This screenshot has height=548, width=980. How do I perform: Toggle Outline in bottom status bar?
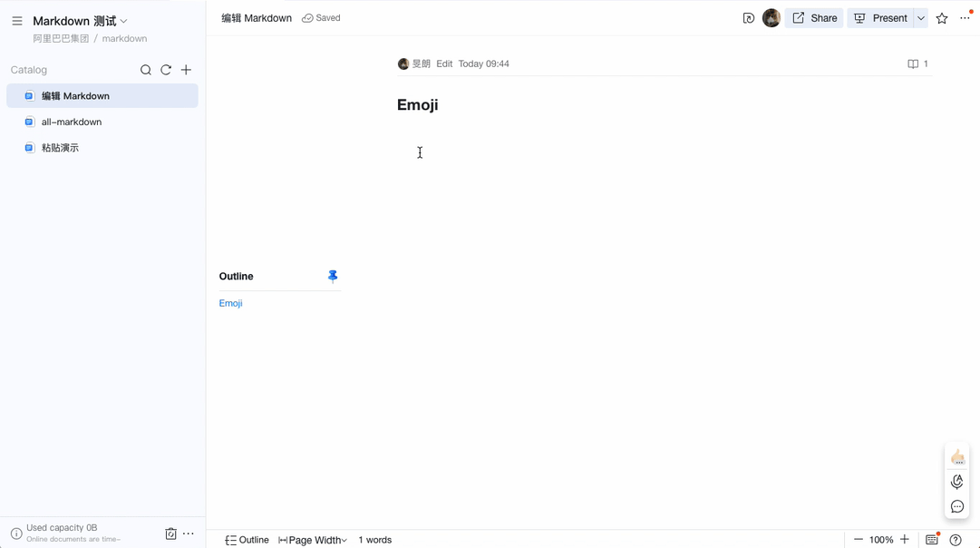point(247,540)
